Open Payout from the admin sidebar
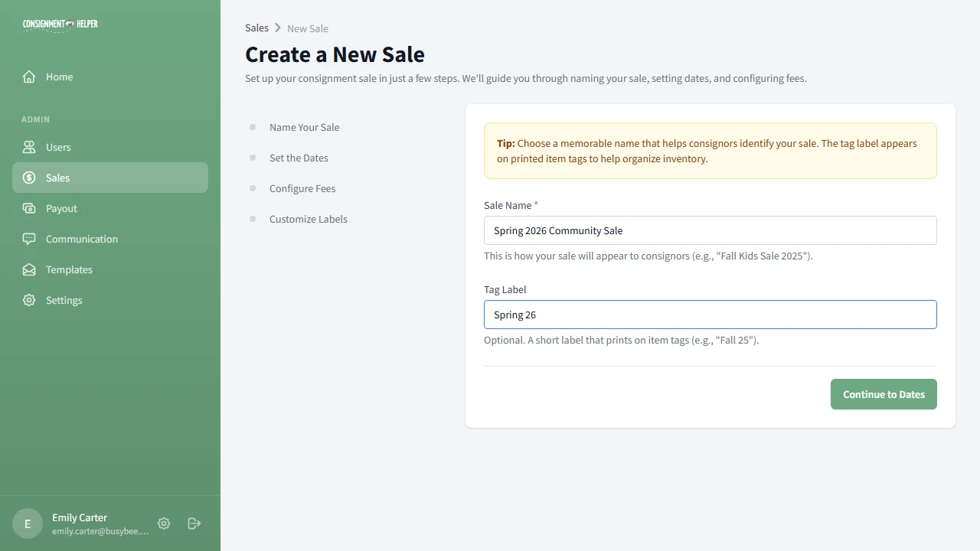Screen dimensions: 980x551 pyautogui.click(x=60, y=208)
